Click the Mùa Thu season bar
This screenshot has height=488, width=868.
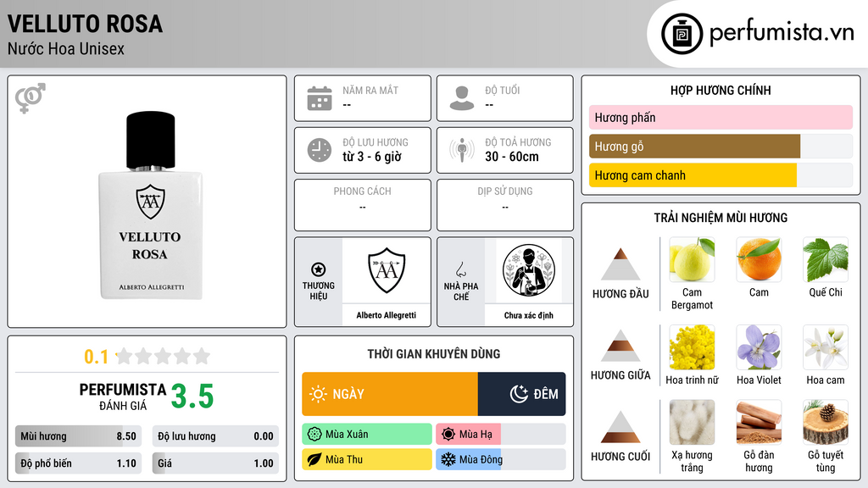[367, 459]
